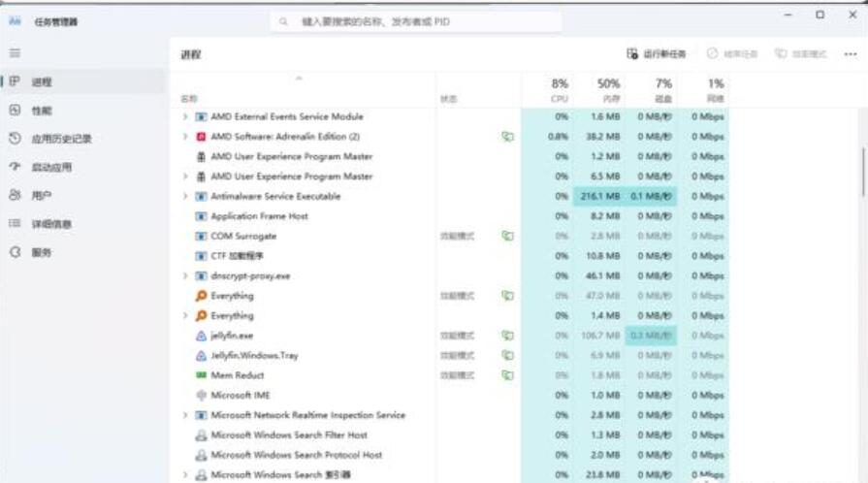Click Application Frame Host icon
Viewport: 868px width, 483px height.
pyautogui.click(x=201, y=216)
